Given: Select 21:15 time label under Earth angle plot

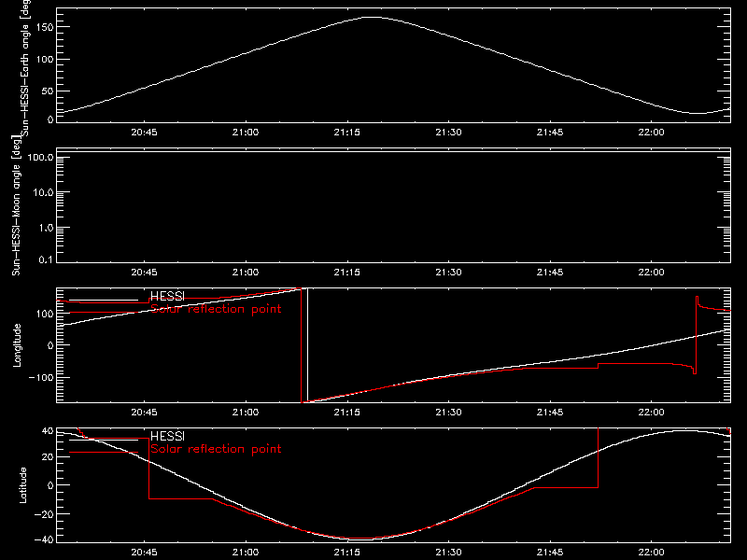Looking at the screenshot, I should pos(346,133).
